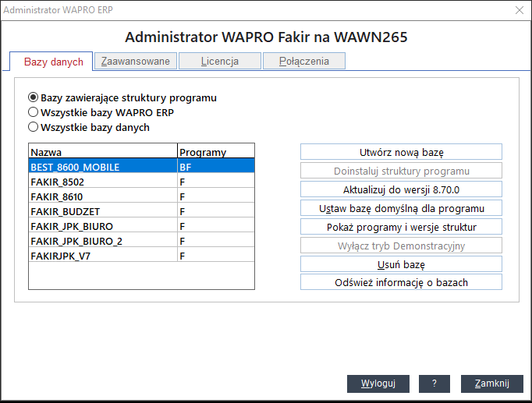Click the Zamknij button

(491, 384)
